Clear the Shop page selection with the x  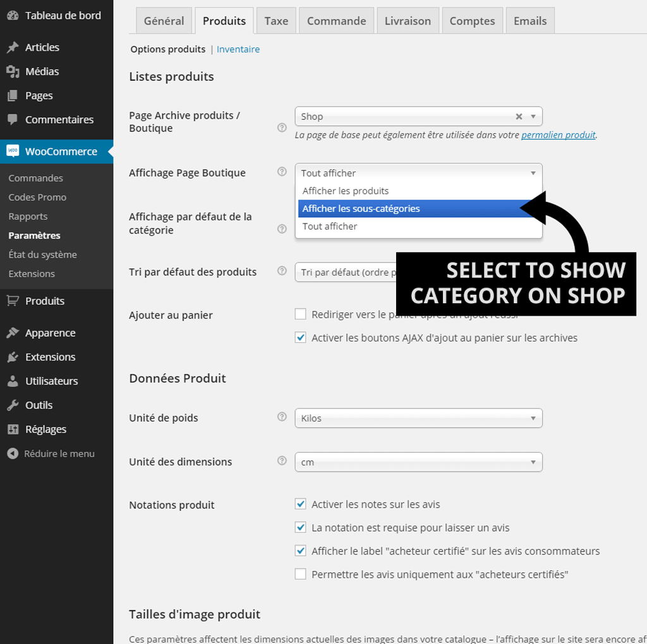[x=518, y=116]
